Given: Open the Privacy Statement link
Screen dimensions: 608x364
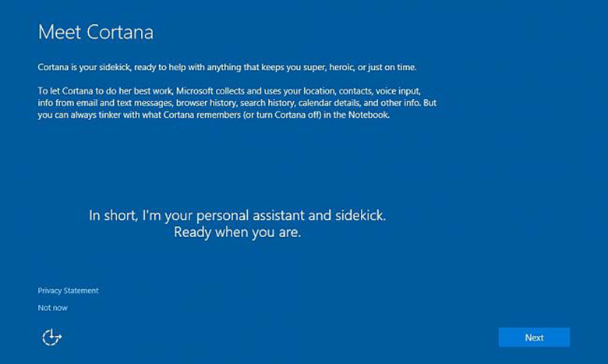Looking at the screenshot, I should coord(68,291).
